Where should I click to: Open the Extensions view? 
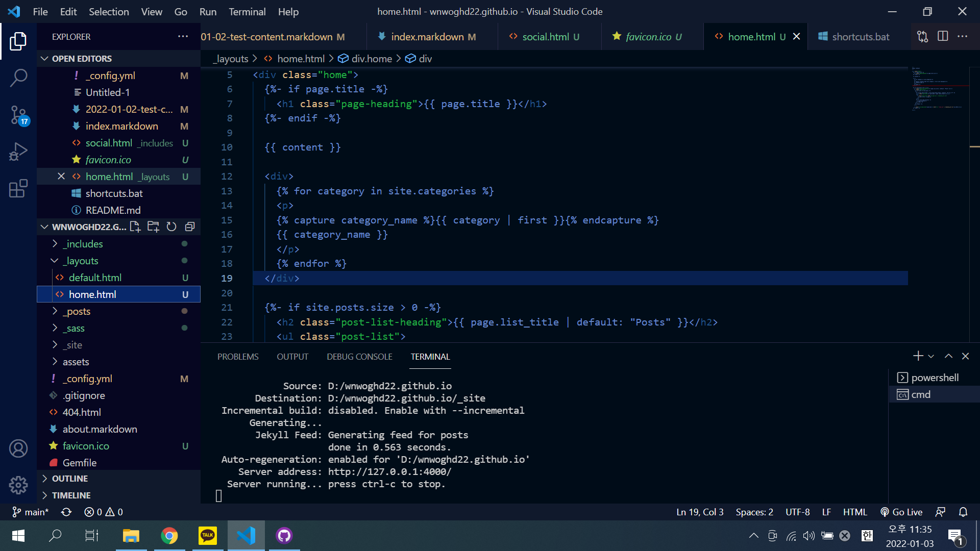18,189
